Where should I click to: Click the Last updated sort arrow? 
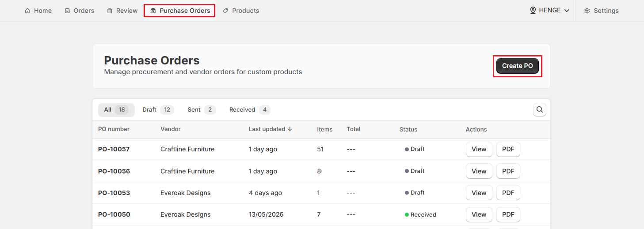[290, 129]
